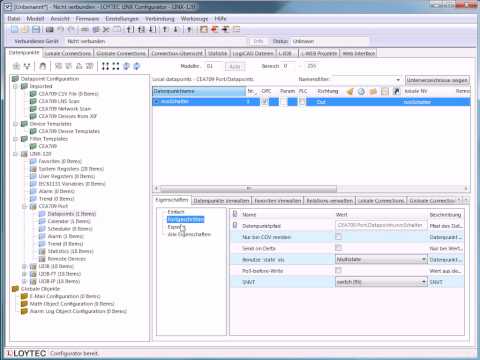
Task: Toggle the 'Send on Delta' checkbox
Action: coord(338,248)
